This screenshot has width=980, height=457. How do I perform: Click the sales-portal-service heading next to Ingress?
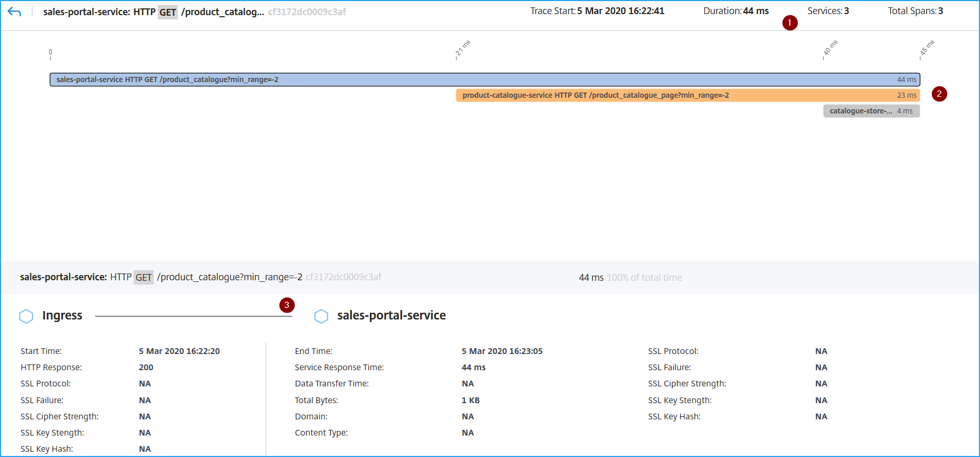tap(391, 315)
